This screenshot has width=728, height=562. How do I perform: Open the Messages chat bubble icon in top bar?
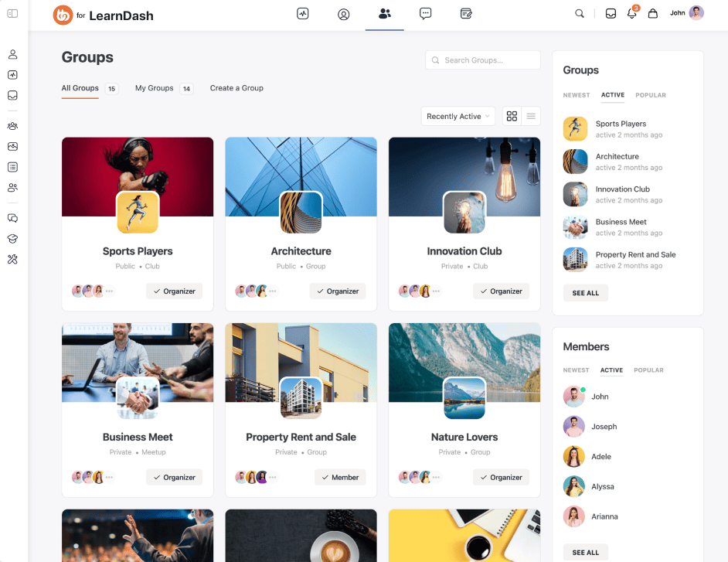tap(426, 13)
